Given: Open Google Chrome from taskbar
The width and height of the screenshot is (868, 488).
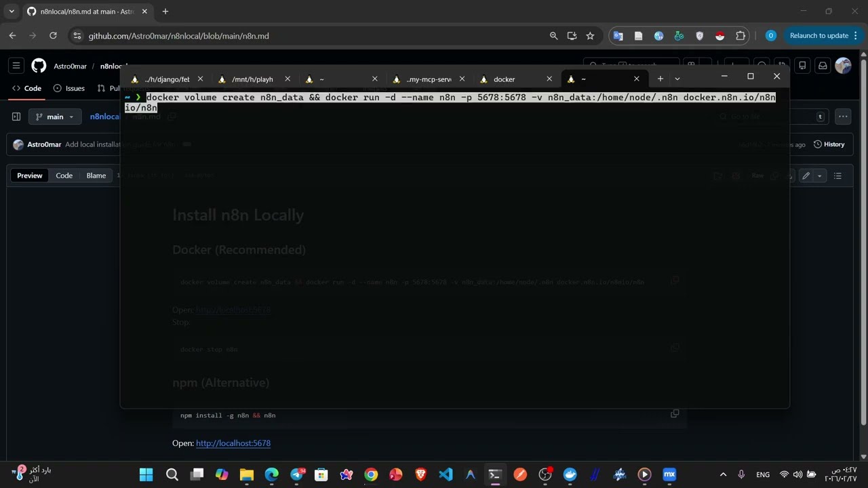Looking at the screenshot, I should [371, 474].
